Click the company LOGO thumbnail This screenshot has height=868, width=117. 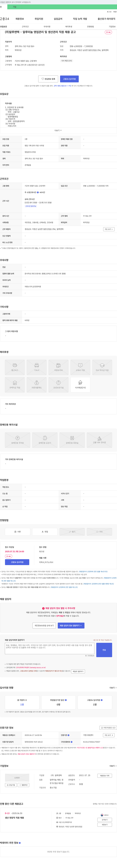(17, 778)
